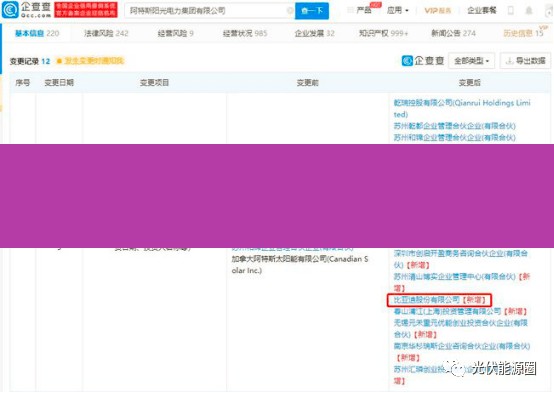Expand the 全部类型 filter dropdown
The image size is (554, 393).
pos(471,61)
